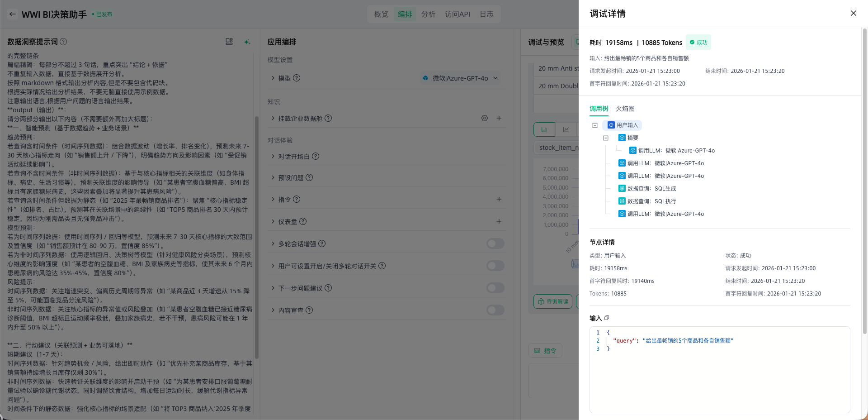Viewport: 868px width, 420px height.
Task: Open the 微软|Azure-GPT-4o model dropdown
Action: pos(460,78)
